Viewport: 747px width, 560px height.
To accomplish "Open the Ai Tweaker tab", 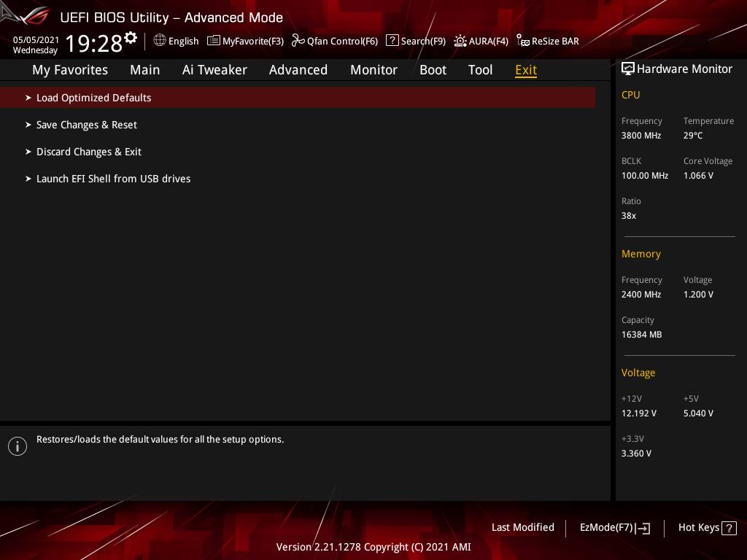I will pos(214,70).
